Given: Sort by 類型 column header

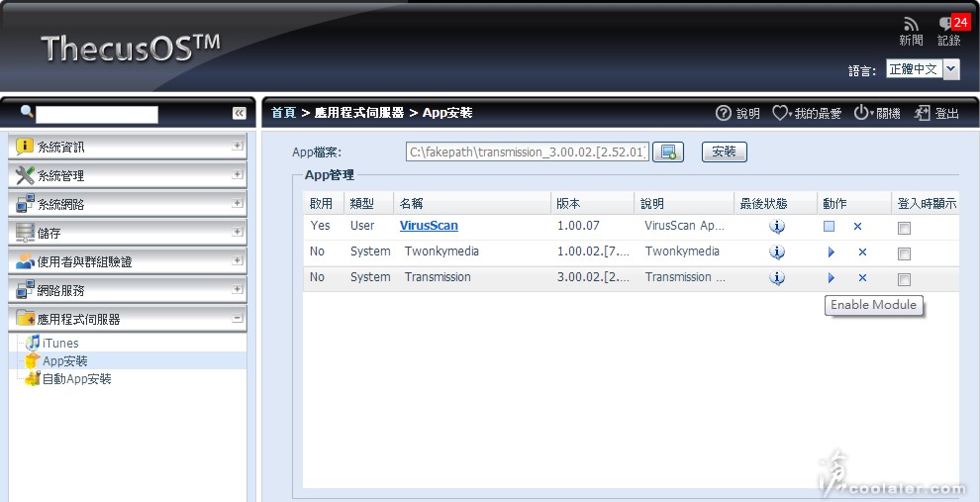Looking at the screenshot, I should click(x=369, y=203).
